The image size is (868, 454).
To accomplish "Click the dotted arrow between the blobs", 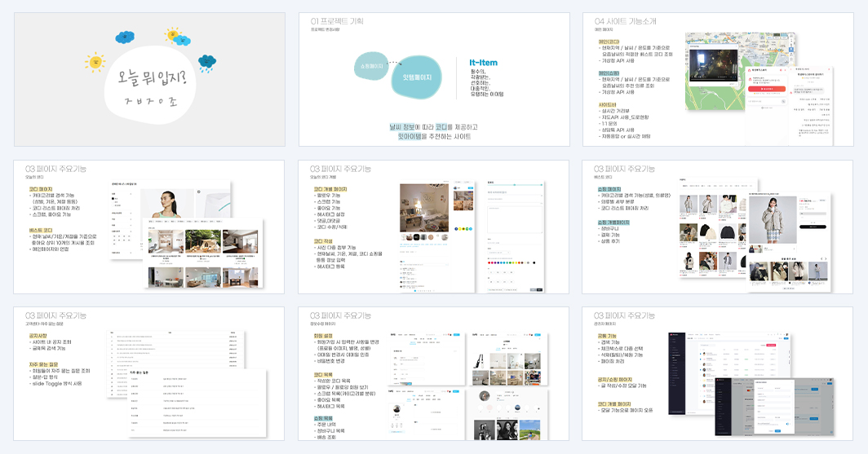I will click(x=395, y=63).
